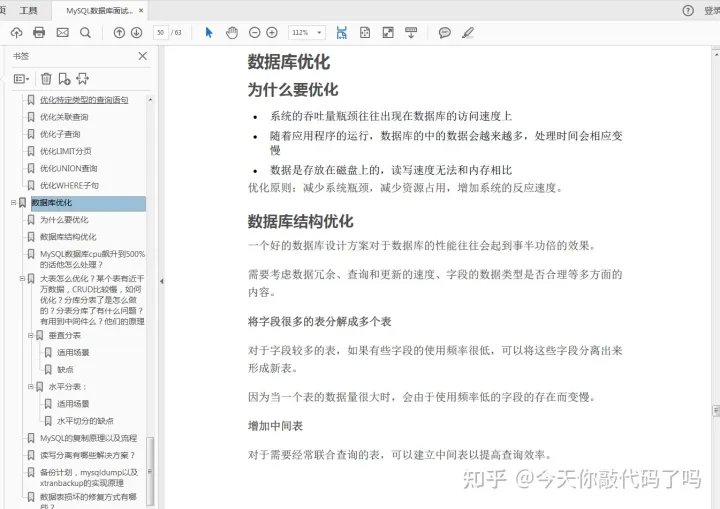Select bookmark 数据库结构优化
The width and height of the screenshot is (720, 509).
[x=68, y=237]
